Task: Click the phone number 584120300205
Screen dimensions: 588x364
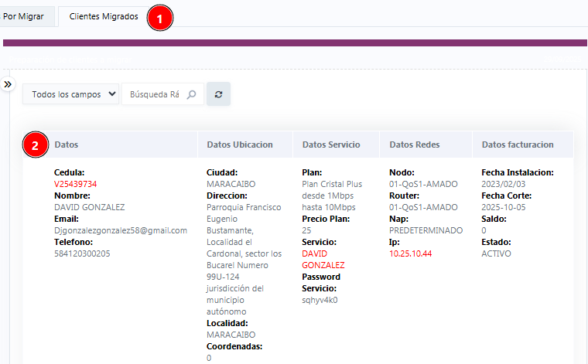Action: click(82, 253)
